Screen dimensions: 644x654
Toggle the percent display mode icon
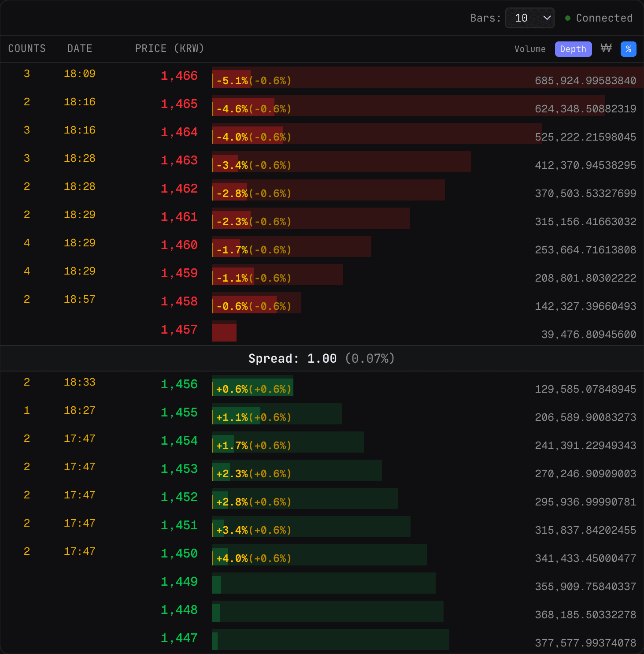tap(629, 49)
